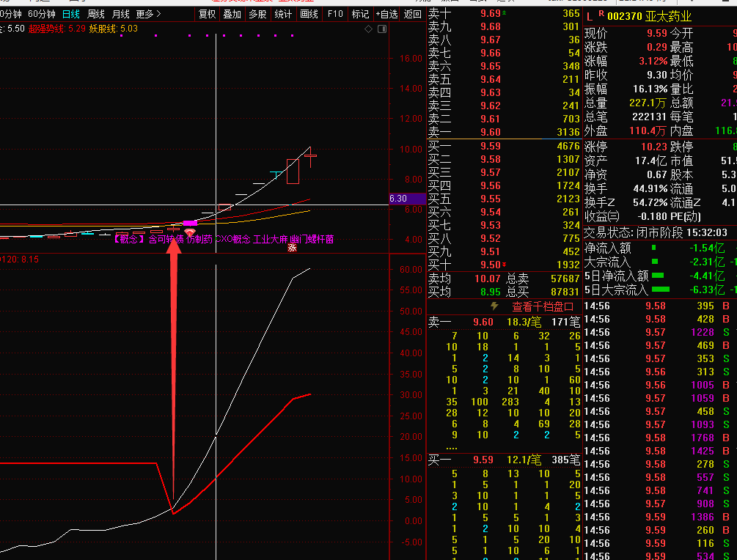737x560 pixels.
Task: Click the 仿制药 concept tag
Action: 199,239
